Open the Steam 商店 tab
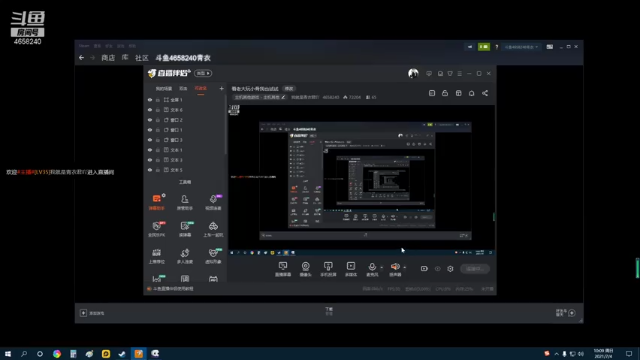640x360 pixels. tap(108, 58)
